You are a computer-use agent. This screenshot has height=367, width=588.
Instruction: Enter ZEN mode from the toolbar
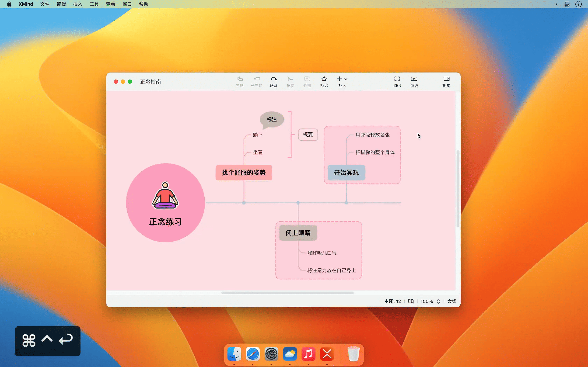(x=397, y=82)
